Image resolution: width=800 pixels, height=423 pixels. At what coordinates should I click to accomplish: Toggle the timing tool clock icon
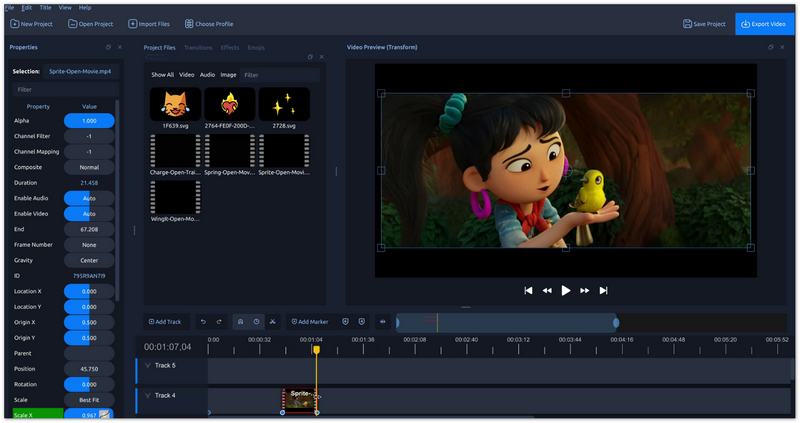(257, 322)
